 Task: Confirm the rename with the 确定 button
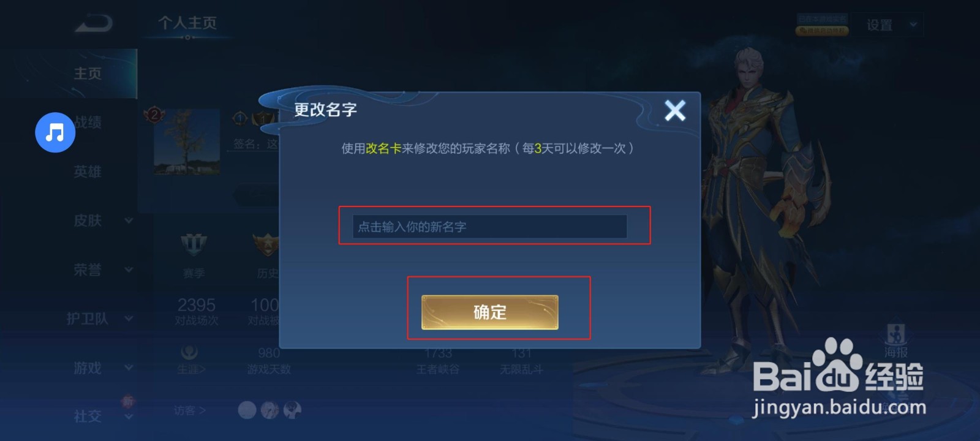(490, 312)
